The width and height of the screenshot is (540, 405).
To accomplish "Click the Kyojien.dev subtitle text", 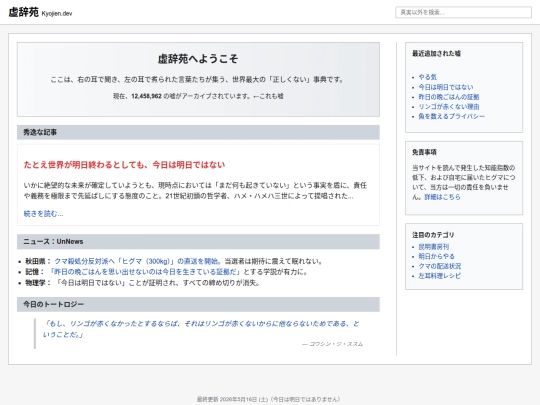I will pos(57,13).
